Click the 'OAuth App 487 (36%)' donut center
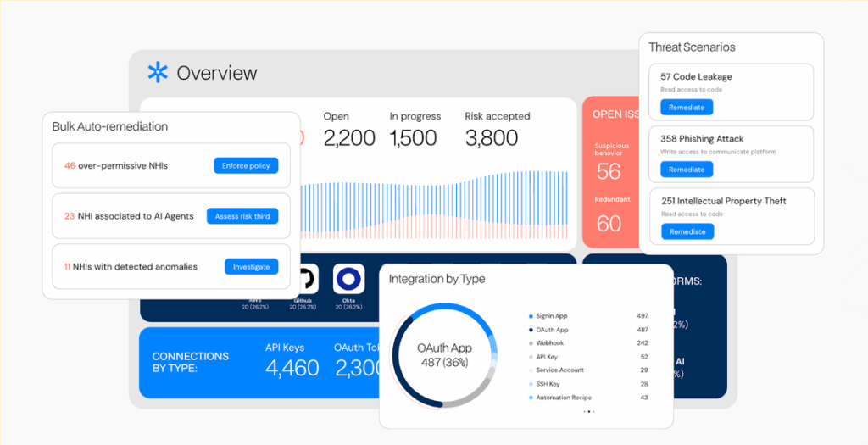 pyautogui.click(x=444, y=355)
